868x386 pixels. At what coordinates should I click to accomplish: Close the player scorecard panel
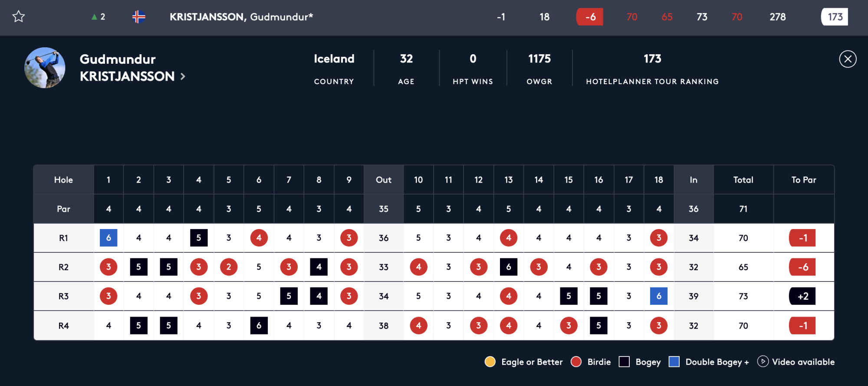tap(848, 59)
